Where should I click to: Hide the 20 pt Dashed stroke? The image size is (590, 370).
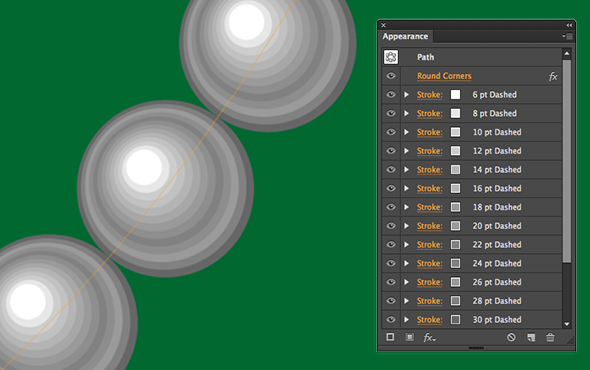391,226
